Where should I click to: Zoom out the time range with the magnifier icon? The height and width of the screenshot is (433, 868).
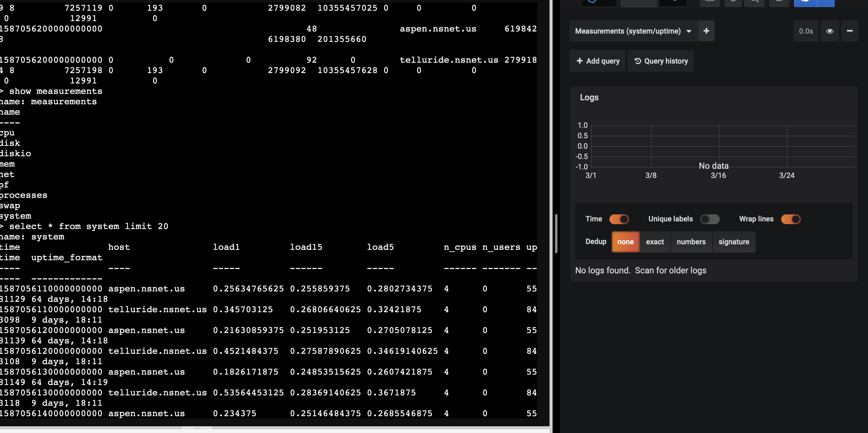coord(754,3)
